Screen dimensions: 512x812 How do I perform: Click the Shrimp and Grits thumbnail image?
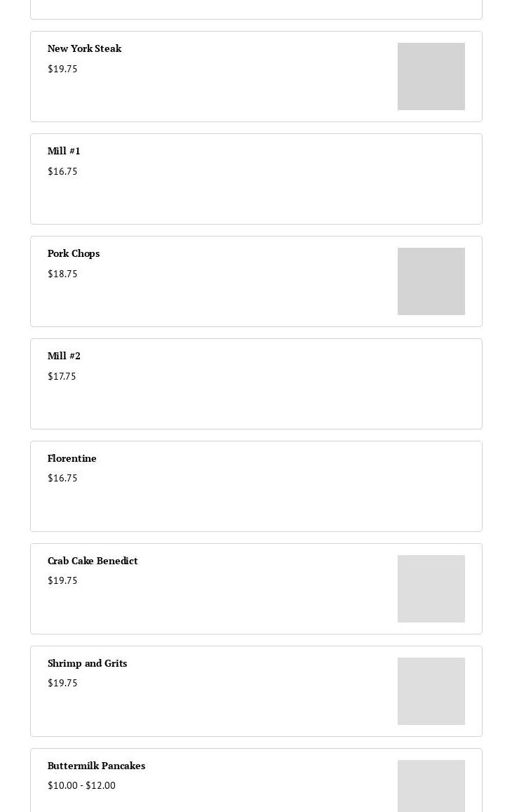431,691
